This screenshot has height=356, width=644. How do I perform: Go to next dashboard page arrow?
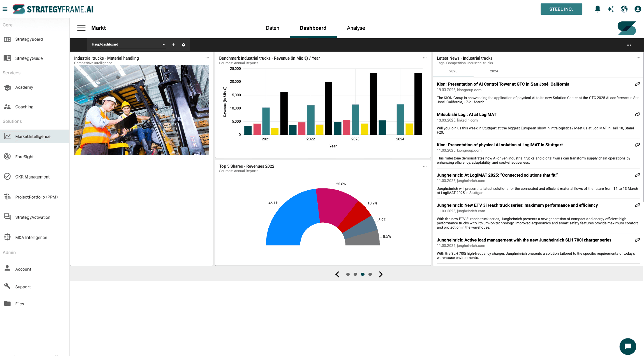(x=381, y=274)
